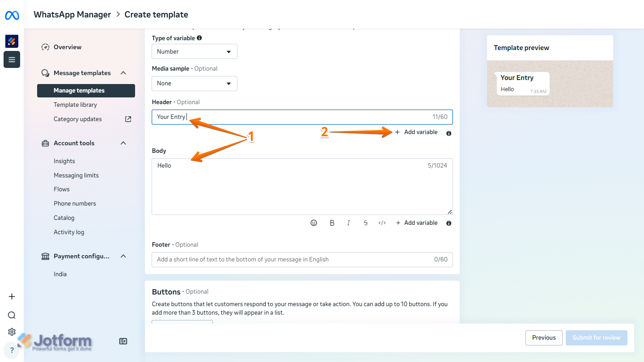Click into the Header text field
The width and height of the screenshot is (644, 362).
(302, 117)
